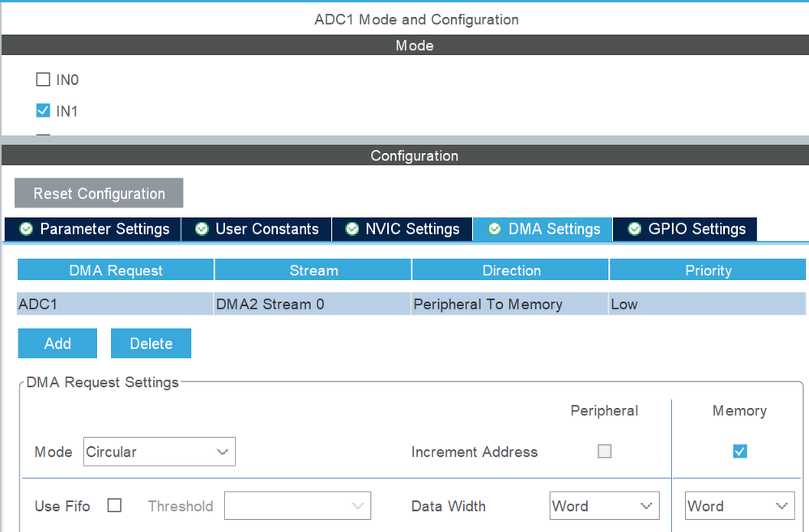Open the Threshold dropdown
The height and width of the screenshot is (532, 809).
pyautogui.click(x=297, y=506)
